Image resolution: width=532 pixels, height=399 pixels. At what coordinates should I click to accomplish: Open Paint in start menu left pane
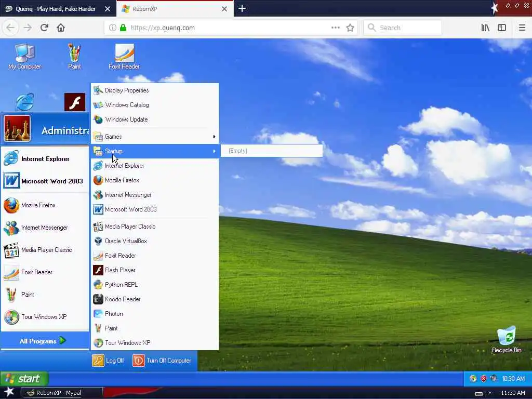pyautogui.click(x=45, y=295)
